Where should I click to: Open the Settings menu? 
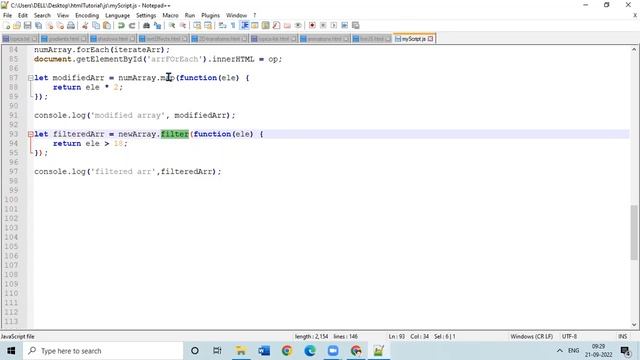[146, 16]
